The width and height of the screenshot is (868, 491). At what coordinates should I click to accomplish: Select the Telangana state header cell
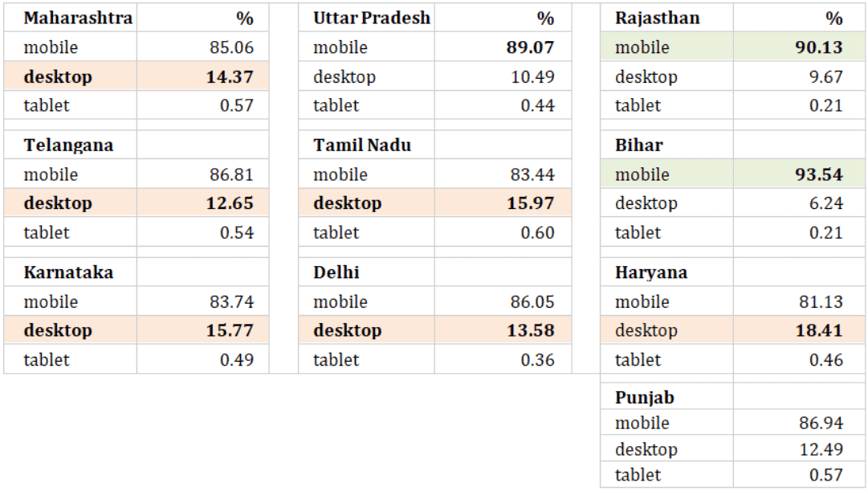pos(71,145)
